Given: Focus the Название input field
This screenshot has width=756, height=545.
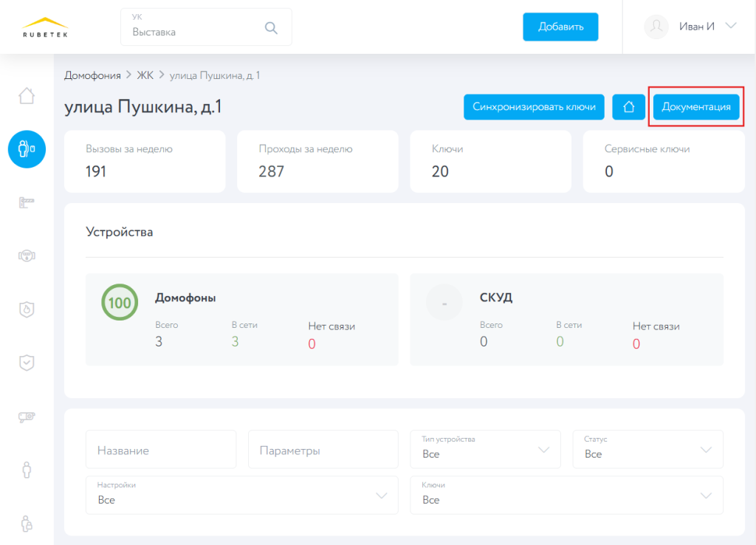Looking at the screenshot, I should [161, 450].
